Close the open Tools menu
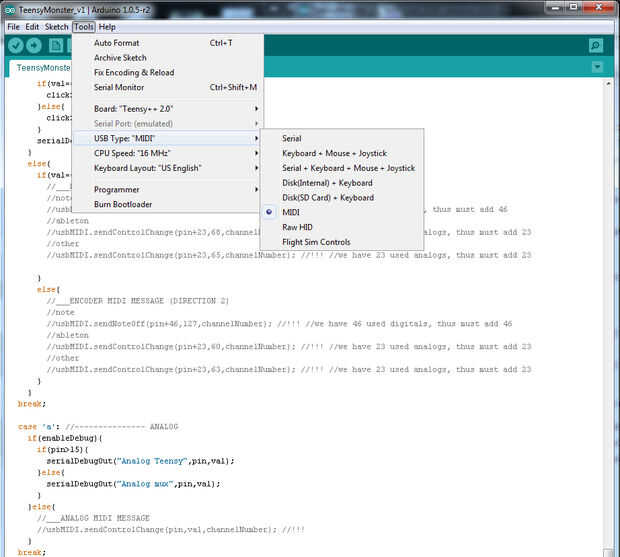This screenshot has width=620, height=557. click(84, 27)
